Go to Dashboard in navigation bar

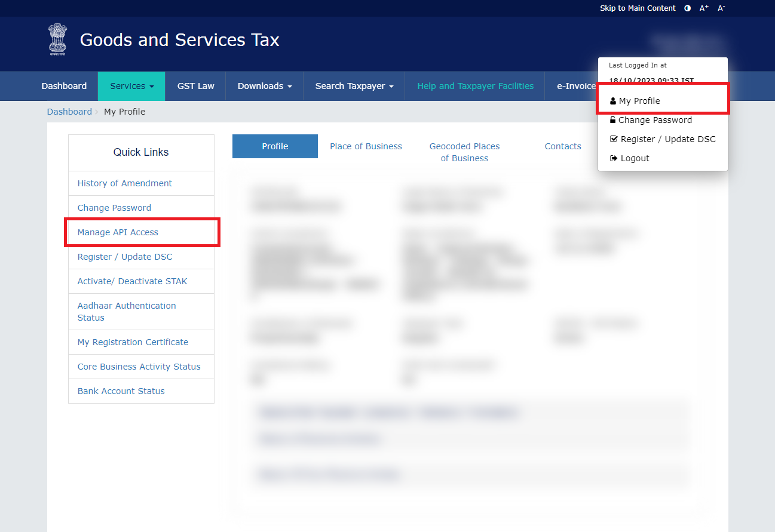tap(64, 86)
